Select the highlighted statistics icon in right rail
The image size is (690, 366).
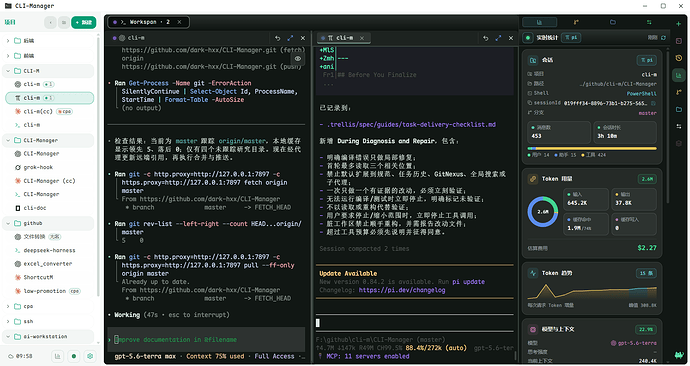pyautogui.click(x=679, y=75)
